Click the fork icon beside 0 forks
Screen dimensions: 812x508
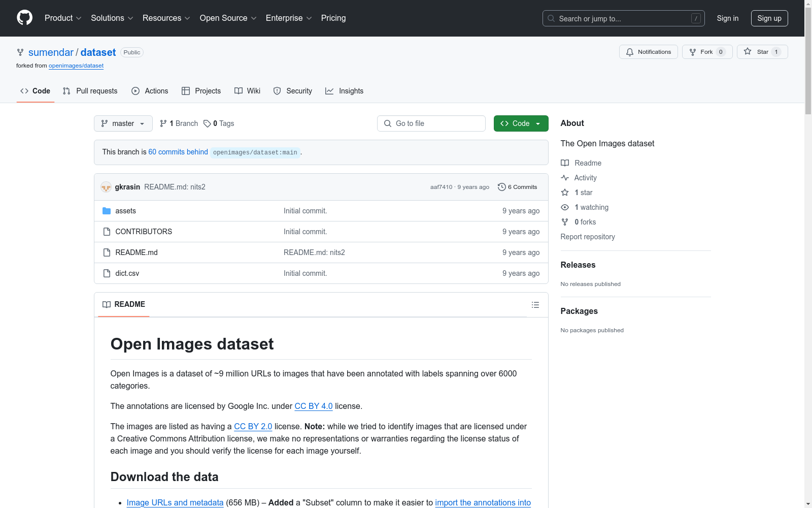(565, 222)
